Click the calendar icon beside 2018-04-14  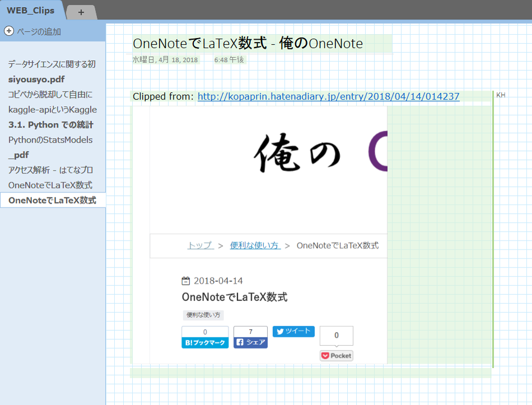click(x=186, y=281)
